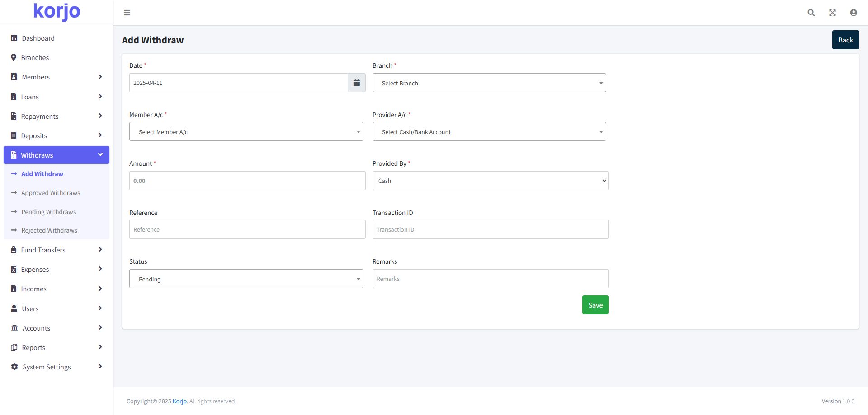Image resolution: width=868 pixels, height=415 pixels.
Task: Go to Pending Withdraws submenu item
Action: pos(48,212)
